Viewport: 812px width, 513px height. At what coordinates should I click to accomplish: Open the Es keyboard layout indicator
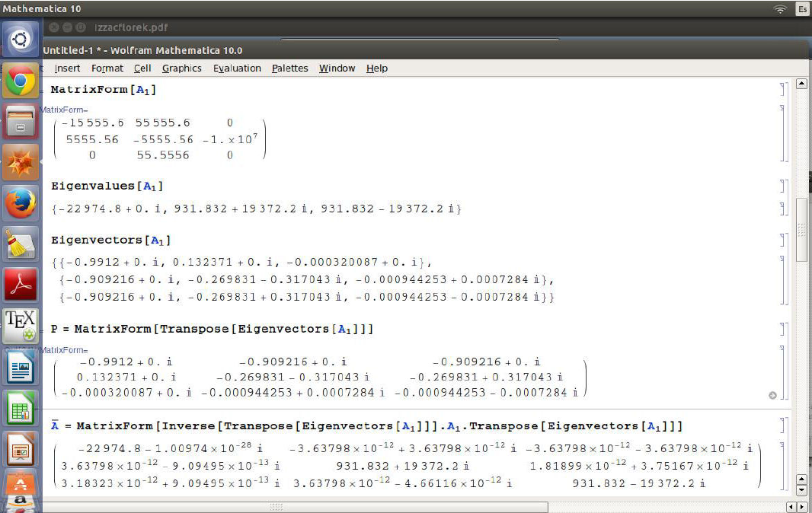pyautogui.click(x=802, y=9)
